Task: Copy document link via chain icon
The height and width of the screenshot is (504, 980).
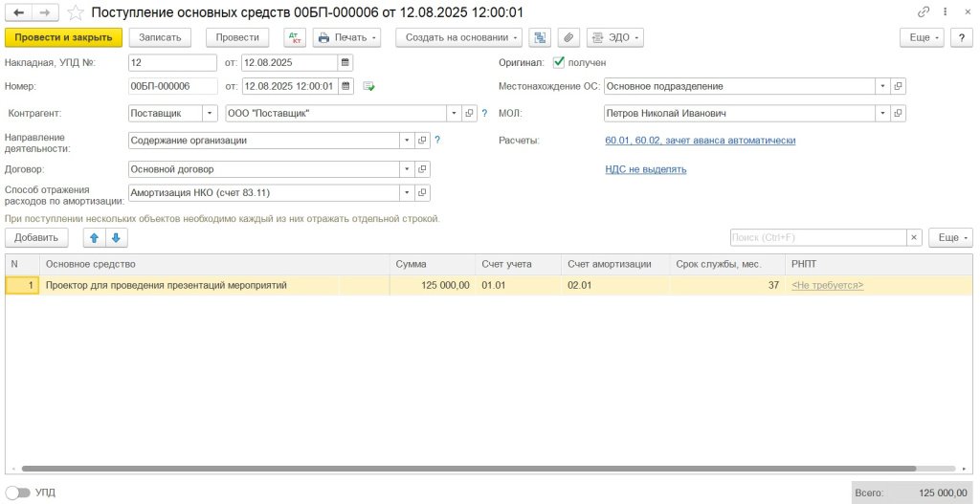Action: [x=924, y=12]
